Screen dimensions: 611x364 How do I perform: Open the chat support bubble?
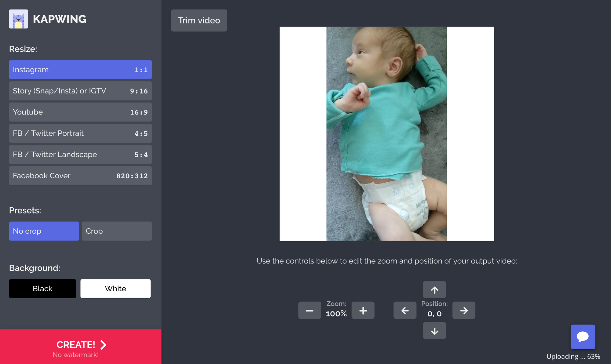tap(583, 337)
